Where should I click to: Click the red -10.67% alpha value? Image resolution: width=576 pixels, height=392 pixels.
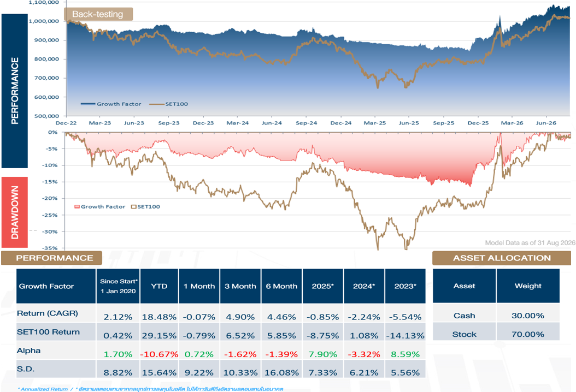pyautogui.click(x=159, y=354)
